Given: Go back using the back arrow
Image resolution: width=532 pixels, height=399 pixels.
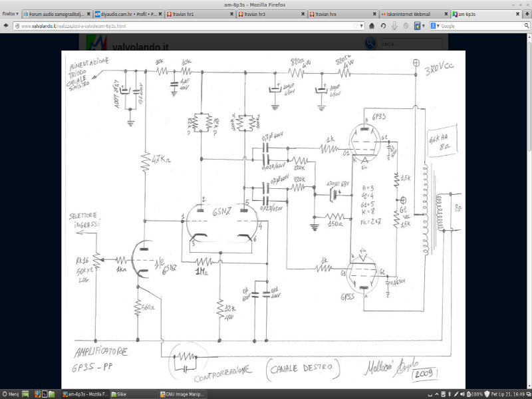Looking at the screenshot, I should [x=7, y=26].
